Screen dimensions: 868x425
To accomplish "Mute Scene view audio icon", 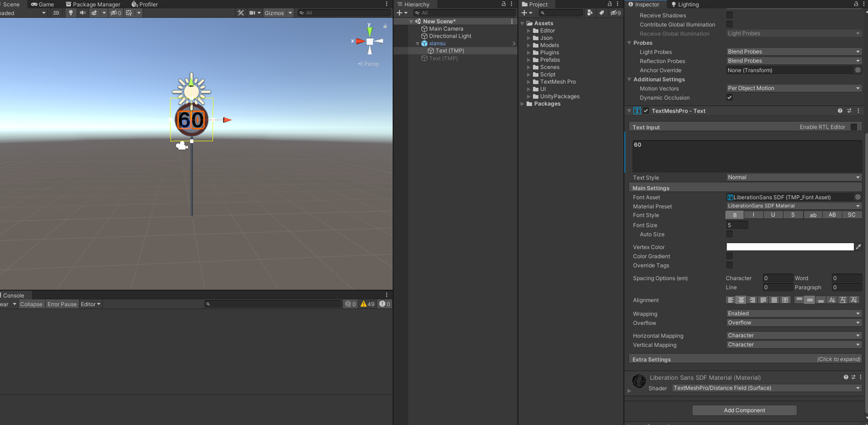I will coord(82,13).
